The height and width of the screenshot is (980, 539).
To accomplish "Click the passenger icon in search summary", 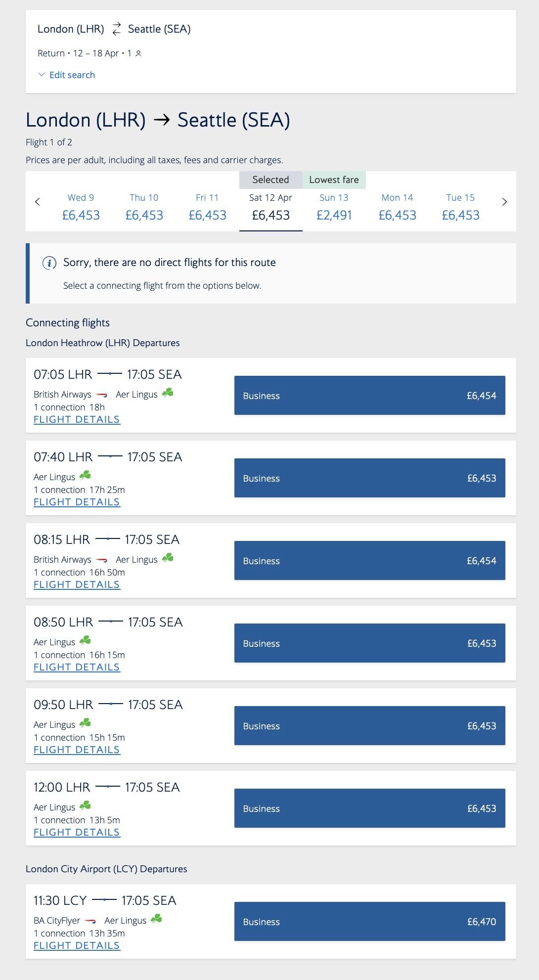I will (138, 53).
